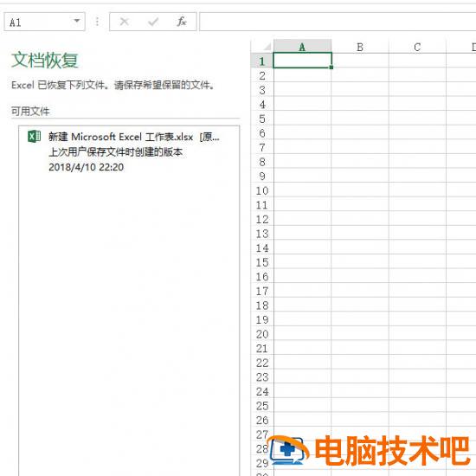
Task: Select row 10 header
Action: tap(262, 190)
